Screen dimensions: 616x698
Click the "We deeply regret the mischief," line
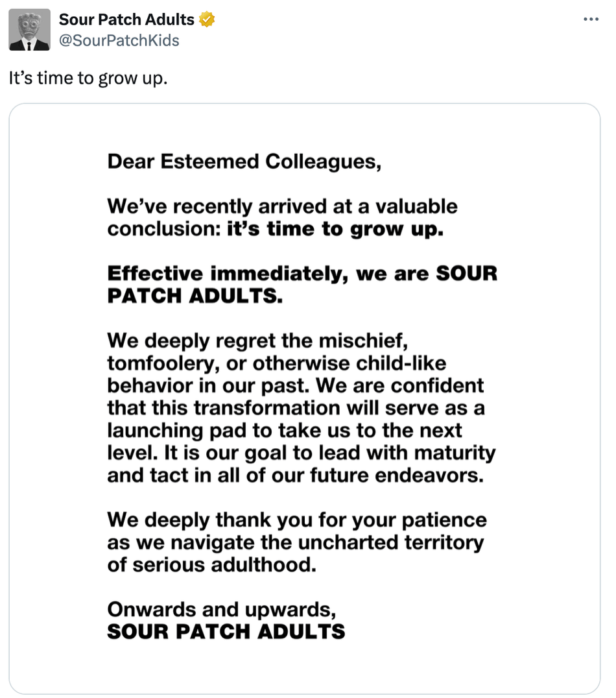tap(257, 341)
